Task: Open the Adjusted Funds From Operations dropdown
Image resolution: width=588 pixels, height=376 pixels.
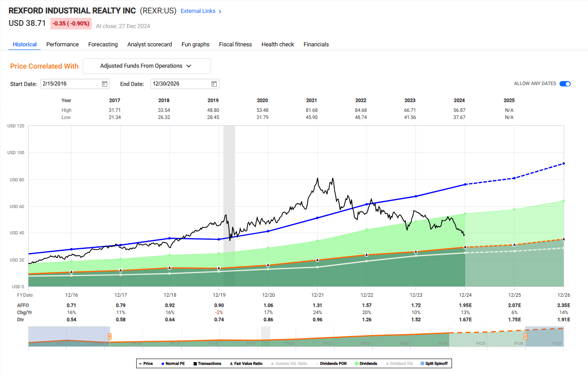Action: (146, 66)
